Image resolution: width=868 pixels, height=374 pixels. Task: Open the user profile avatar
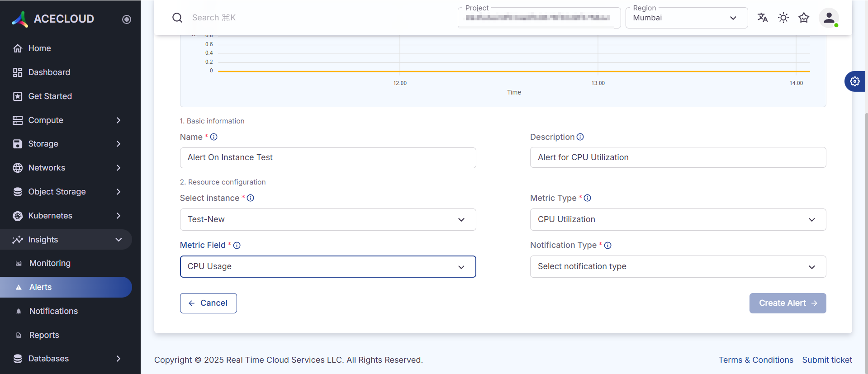pos(829,18)
